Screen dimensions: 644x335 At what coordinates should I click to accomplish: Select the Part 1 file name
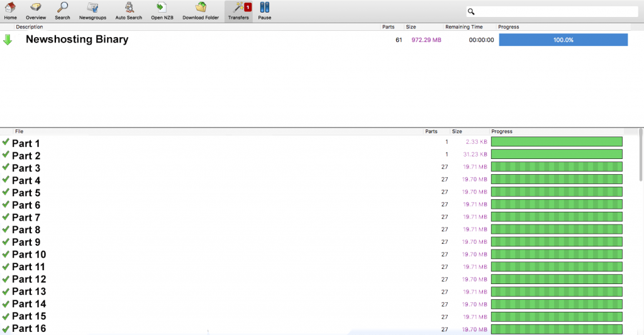point(25,143)
